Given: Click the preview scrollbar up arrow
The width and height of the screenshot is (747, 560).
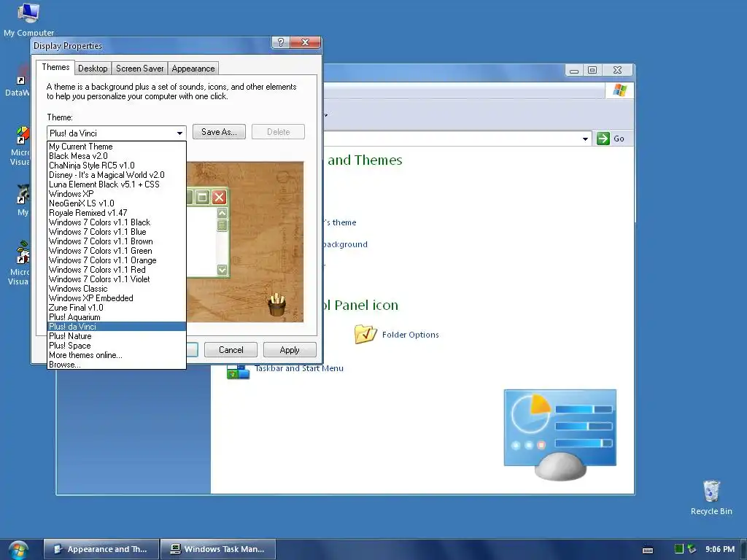Looking at the screenshot, I should (222, 213).
